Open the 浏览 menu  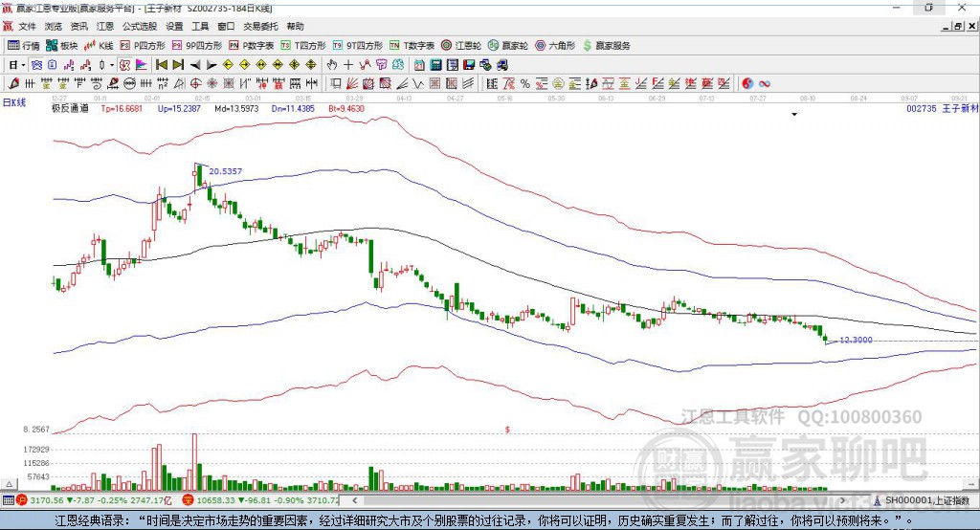tap(54, 26)
